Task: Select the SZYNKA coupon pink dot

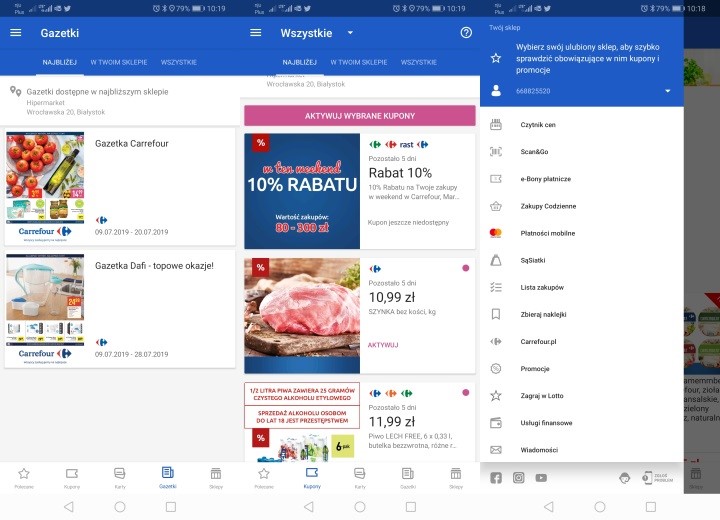Action: (x=465, y=268)
